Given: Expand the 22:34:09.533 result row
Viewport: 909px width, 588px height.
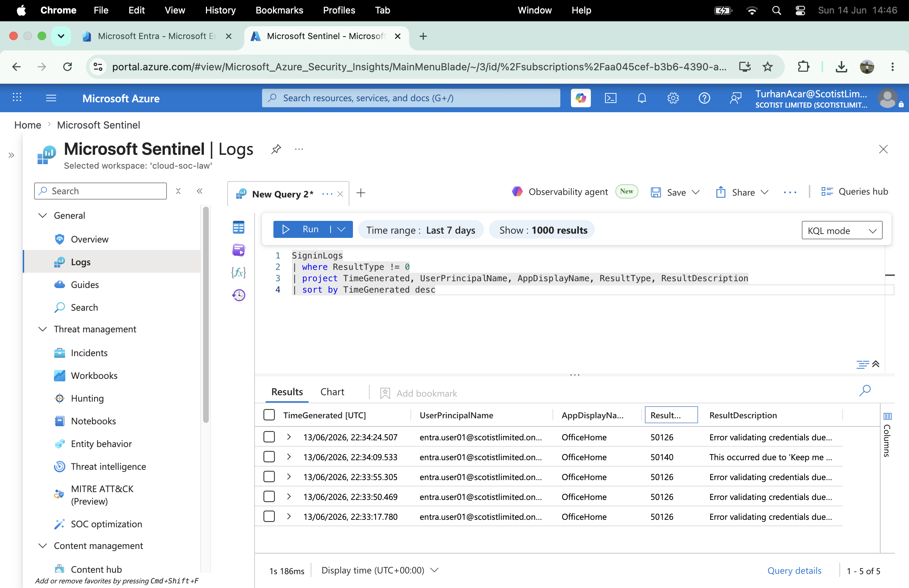Looking at the screenshot, I should 289,457.
